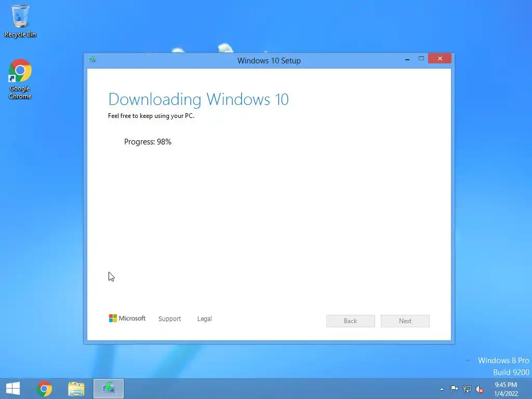Maximize the Windows 10 Setup window
The width and height of the screenshot is (532, 399).
click(421, 58)
